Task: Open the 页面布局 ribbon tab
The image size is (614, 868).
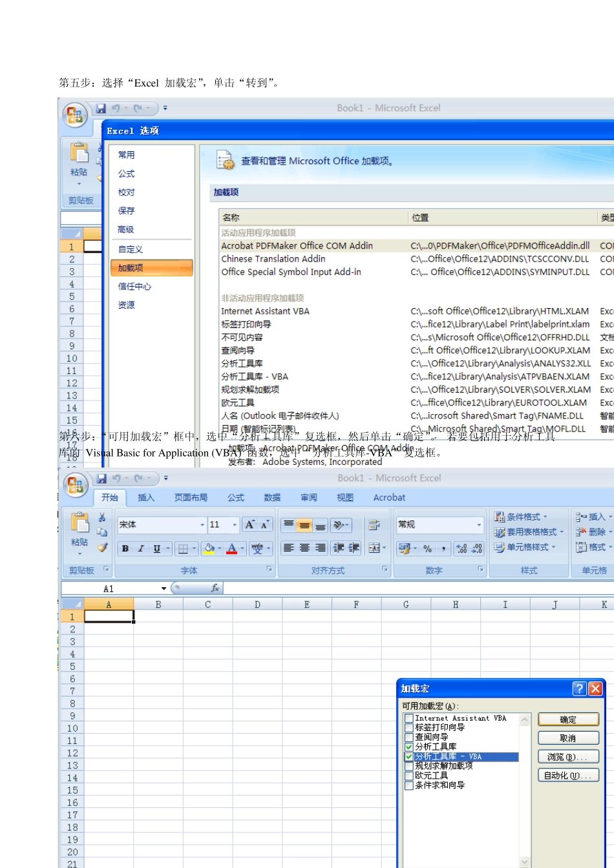Action: tap(191, 497)
